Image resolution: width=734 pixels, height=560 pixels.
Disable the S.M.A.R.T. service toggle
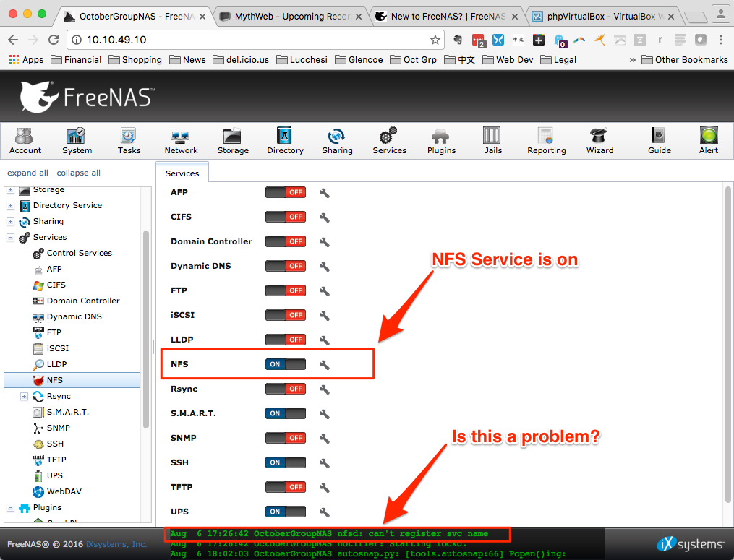click(286, 413)
